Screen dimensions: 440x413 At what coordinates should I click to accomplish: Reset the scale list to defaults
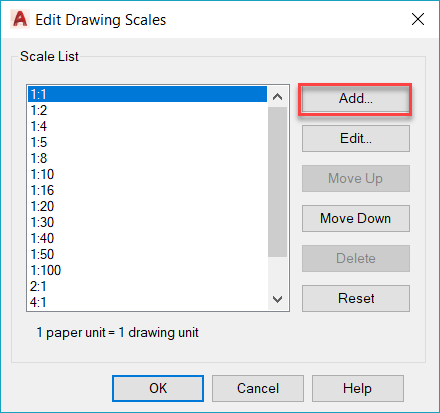[356, 298]
